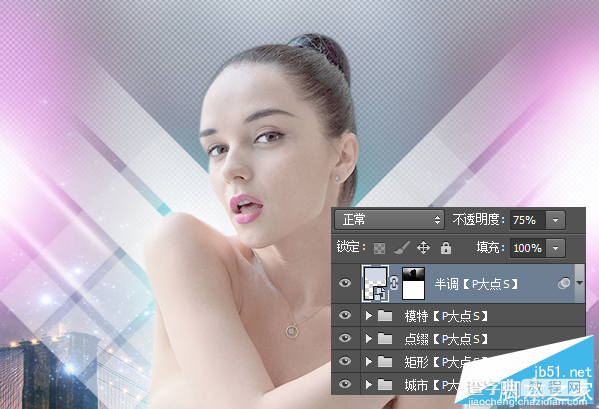
Task: Click the lock image pixels brush icon
Action: tap(401, 248)
